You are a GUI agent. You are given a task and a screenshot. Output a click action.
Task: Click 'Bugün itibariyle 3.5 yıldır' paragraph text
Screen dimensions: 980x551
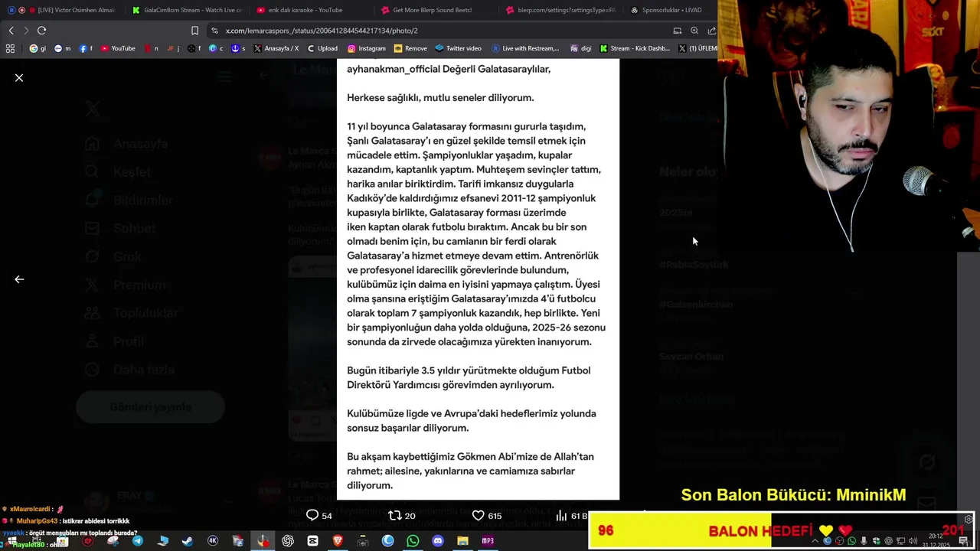(469, 377)
